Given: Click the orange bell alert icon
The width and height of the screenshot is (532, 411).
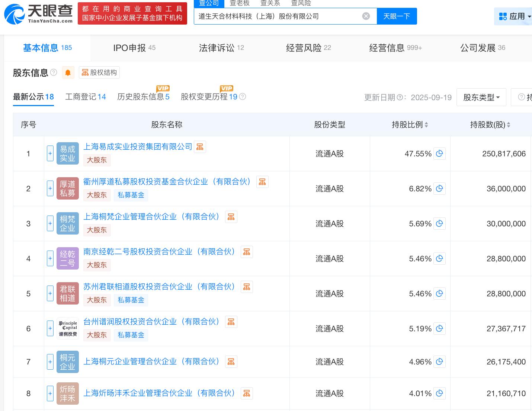Looking at the screenshot, I should (68, 73).
